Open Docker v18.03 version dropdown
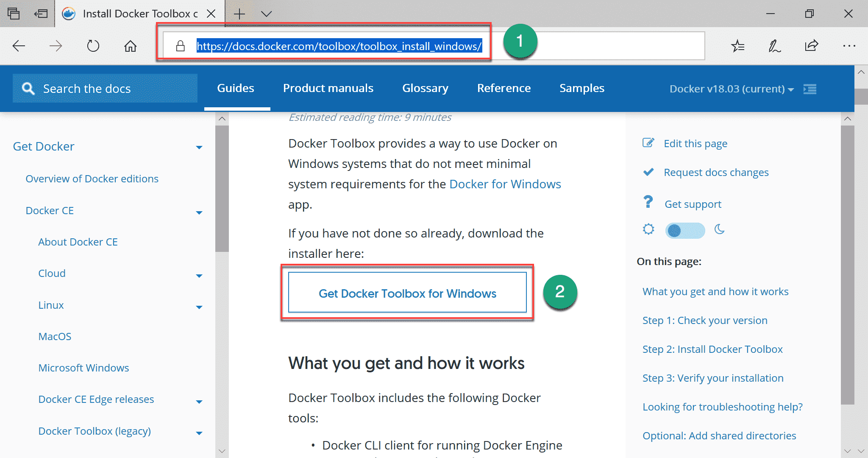 coord(732,89)
